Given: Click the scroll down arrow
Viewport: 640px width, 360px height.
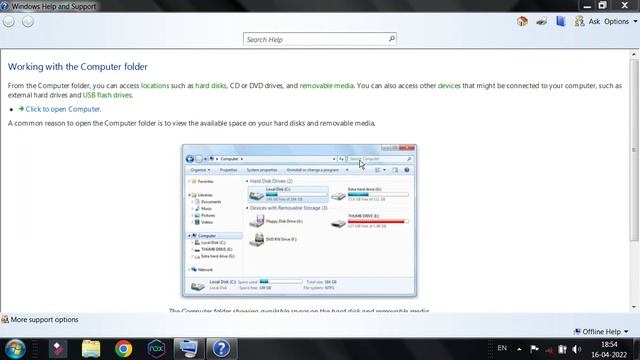Looking at the screenshot, I should (634, 307).
